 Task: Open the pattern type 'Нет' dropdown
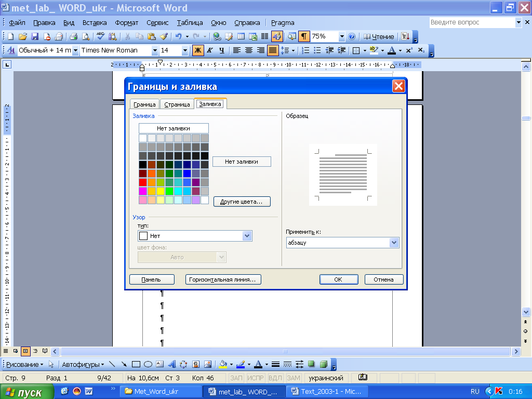(x=247, y=236)
